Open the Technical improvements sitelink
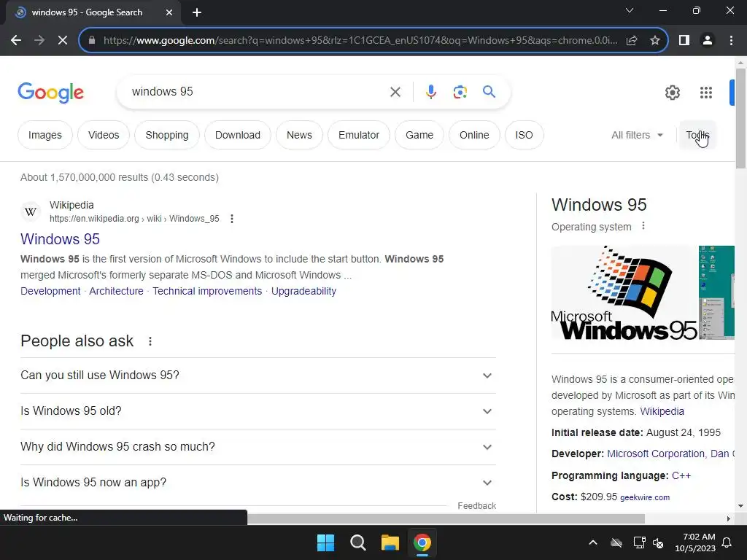Image resolution: width=747 pixels, height=560 pixels. [x=207, y=291]
